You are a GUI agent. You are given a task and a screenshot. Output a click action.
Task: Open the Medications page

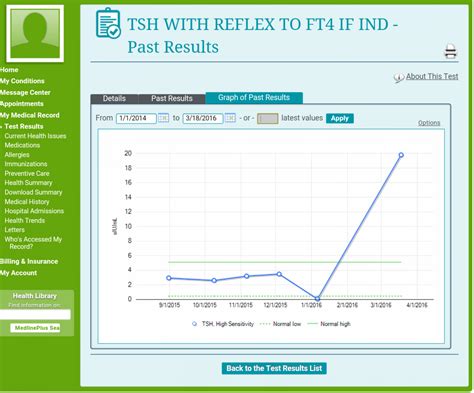[x=22, y=145]
